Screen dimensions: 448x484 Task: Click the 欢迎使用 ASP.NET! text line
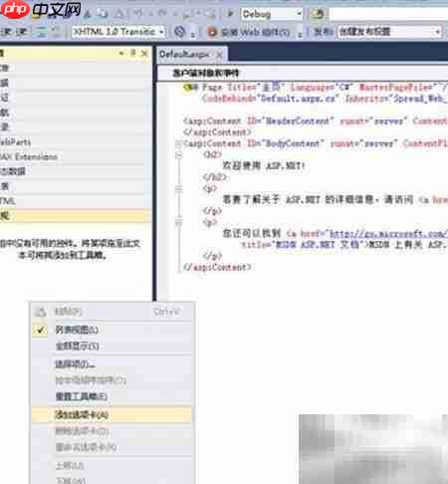point(264,165)
